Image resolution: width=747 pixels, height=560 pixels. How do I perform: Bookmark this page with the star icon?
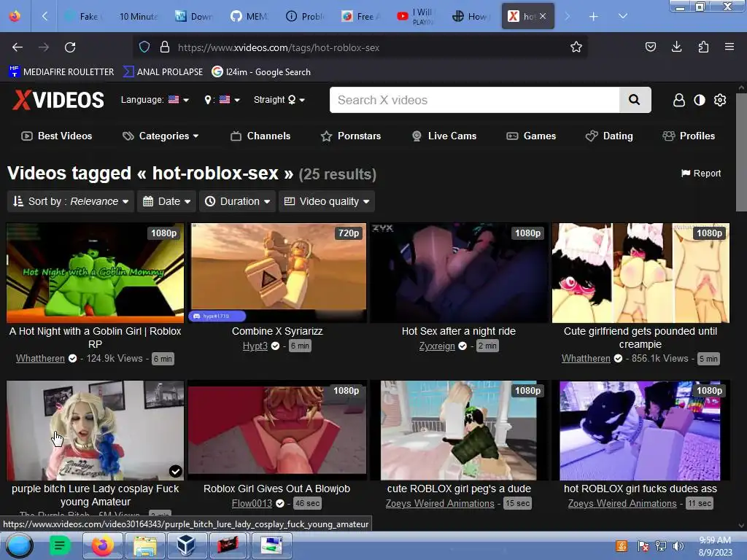[x=576, y=47]
